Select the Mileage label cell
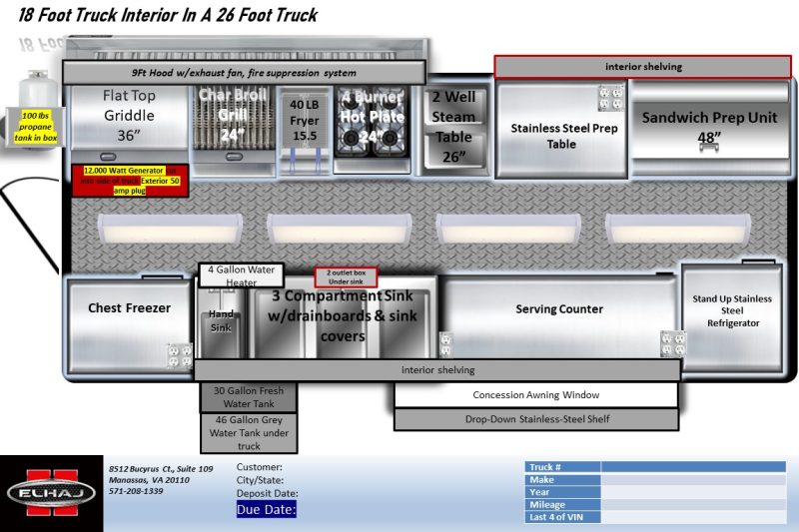This screenshot has height=532, width=799. (562, 504)
